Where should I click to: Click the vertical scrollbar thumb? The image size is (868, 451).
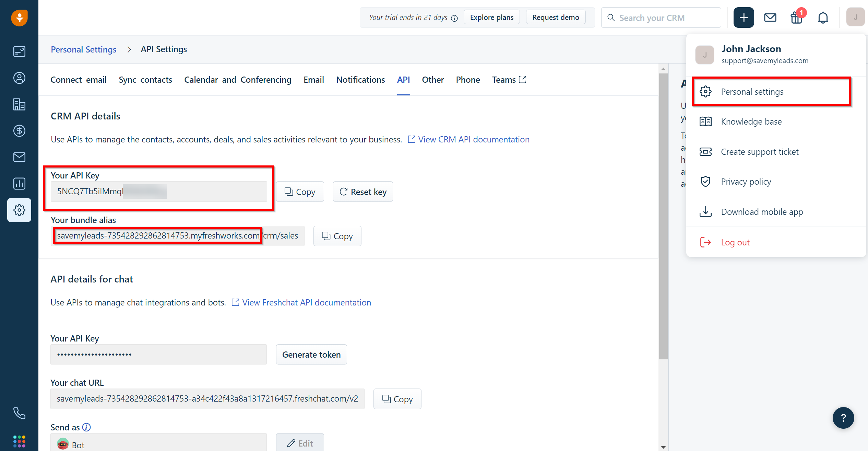663,216
